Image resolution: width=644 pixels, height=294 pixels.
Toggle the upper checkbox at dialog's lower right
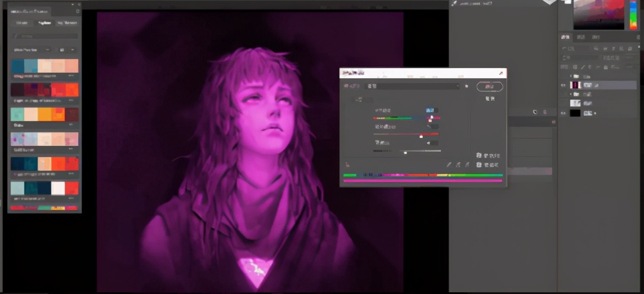[479, 155]
